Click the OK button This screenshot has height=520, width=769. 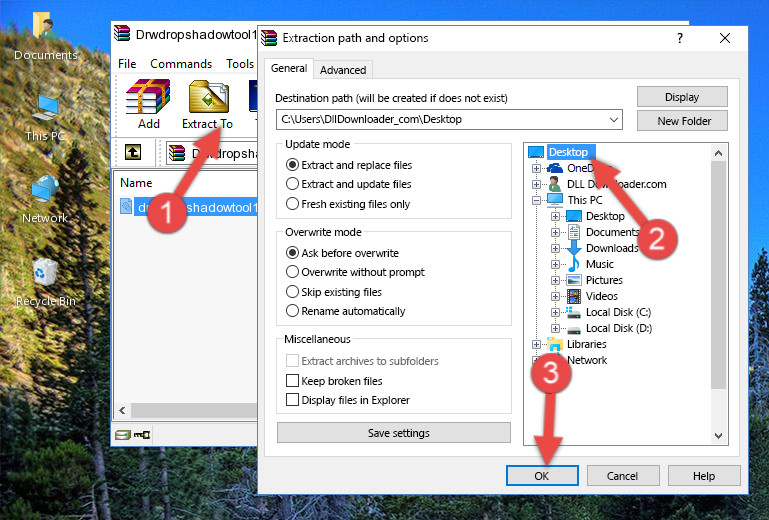click(x=542, y=476)
